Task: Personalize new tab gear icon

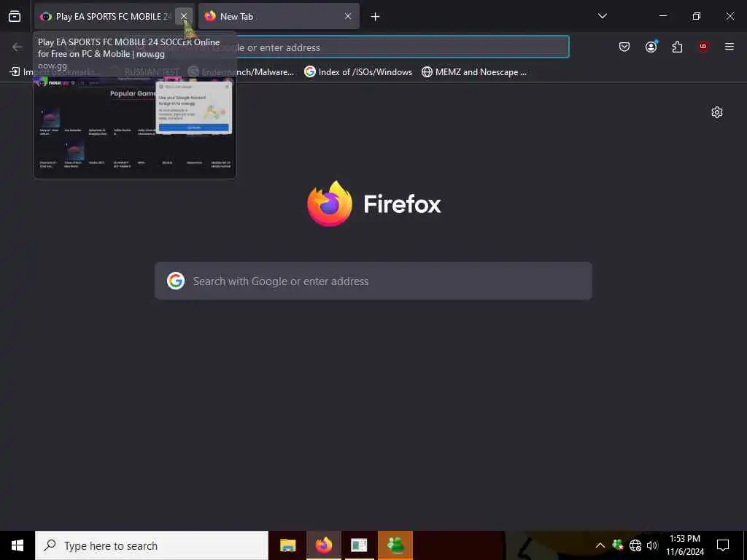Action: (716, 112)
